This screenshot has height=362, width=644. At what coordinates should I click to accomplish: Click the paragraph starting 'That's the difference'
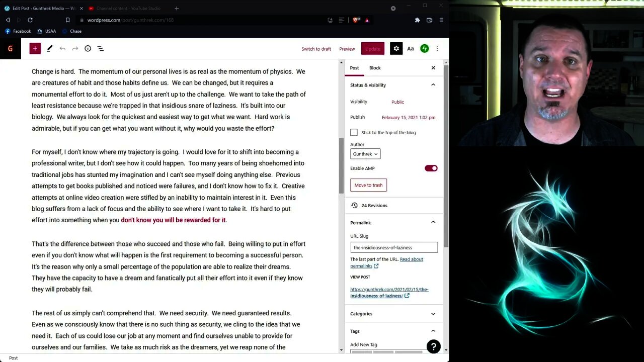(x=169, y=266)
